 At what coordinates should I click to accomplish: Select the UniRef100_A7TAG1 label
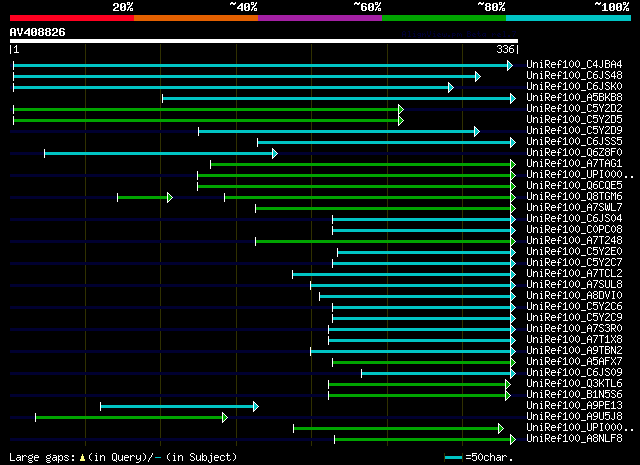click(574, 163)
